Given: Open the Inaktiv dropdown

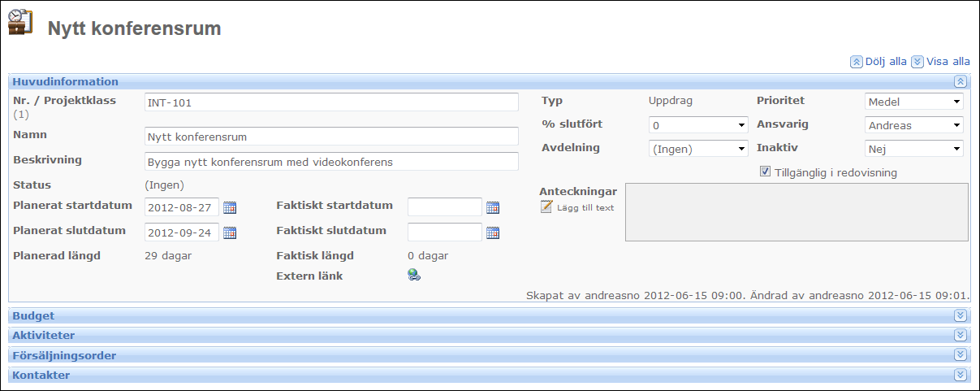Looking at the screenshot, I should 914,149.
